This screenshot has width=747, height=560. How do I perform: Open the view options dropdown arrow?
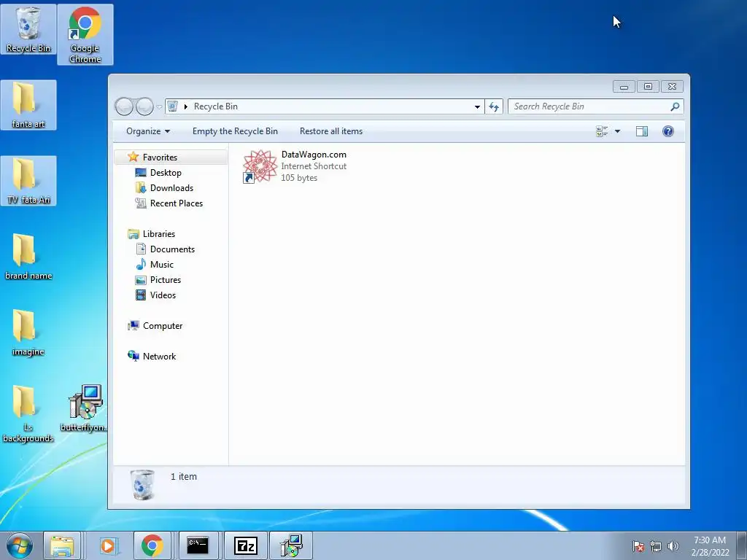(617, 131)
